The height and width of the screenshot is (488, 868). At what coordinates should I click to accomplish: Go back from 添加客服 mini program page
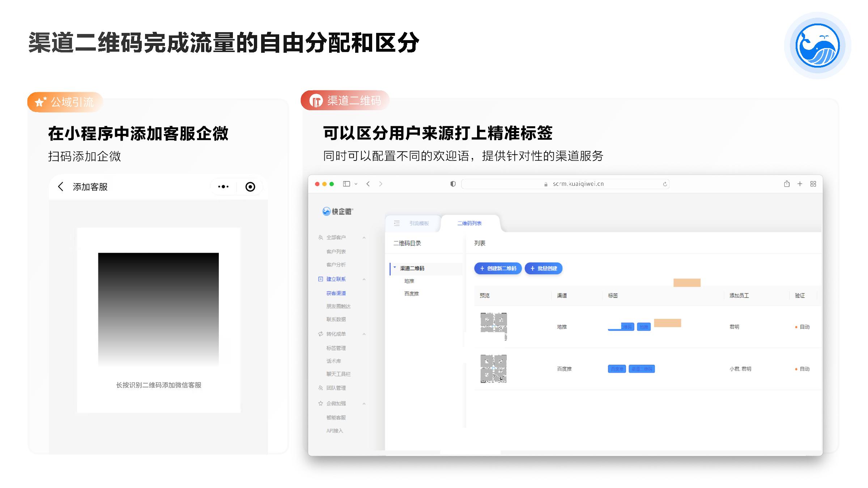60,187
